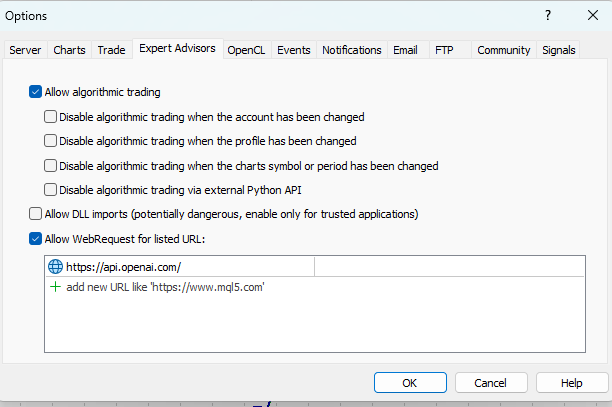
Task: Select the Notifications tab
Action: (351, 50)
